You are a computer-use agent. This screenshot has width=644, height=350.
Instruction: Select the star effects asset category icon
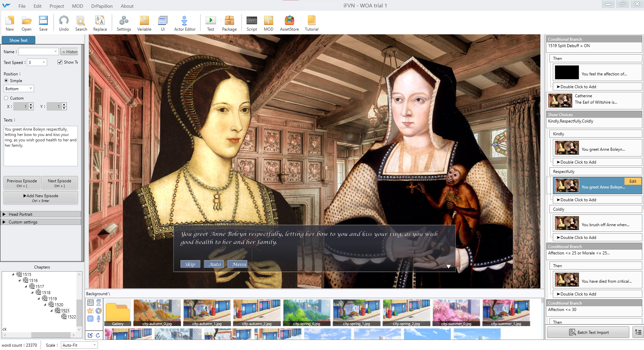point(91,311)
